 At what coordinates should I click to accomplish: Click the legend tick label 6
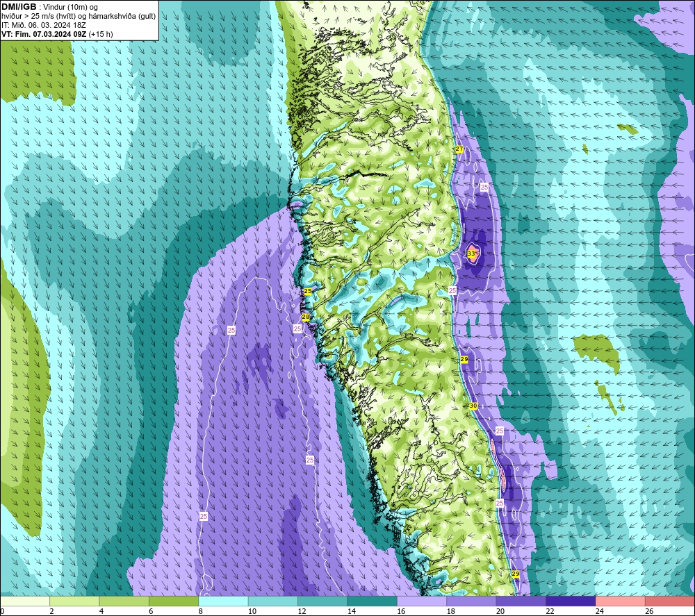click(x=151, y=612)
